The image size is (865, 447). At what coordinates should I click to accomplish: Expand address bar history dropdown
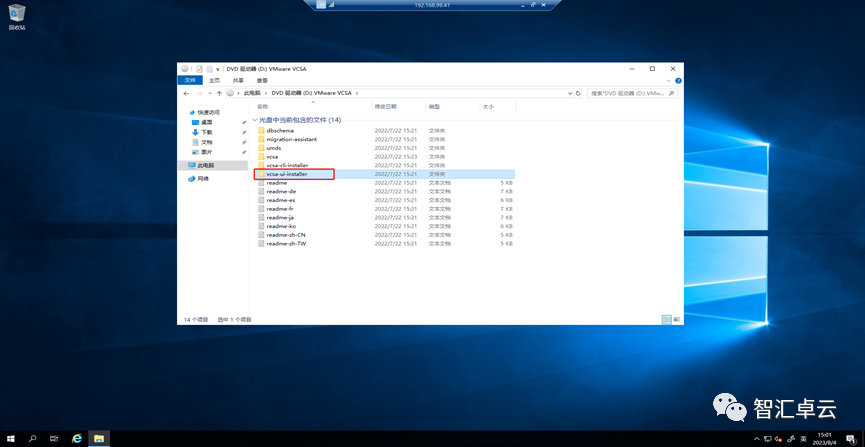570,93
